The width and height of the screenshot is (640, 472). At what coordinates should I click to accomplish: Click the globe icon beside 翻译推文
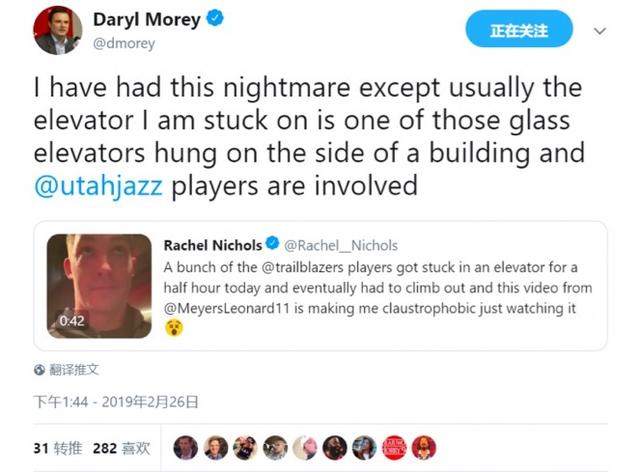[40, 370]
